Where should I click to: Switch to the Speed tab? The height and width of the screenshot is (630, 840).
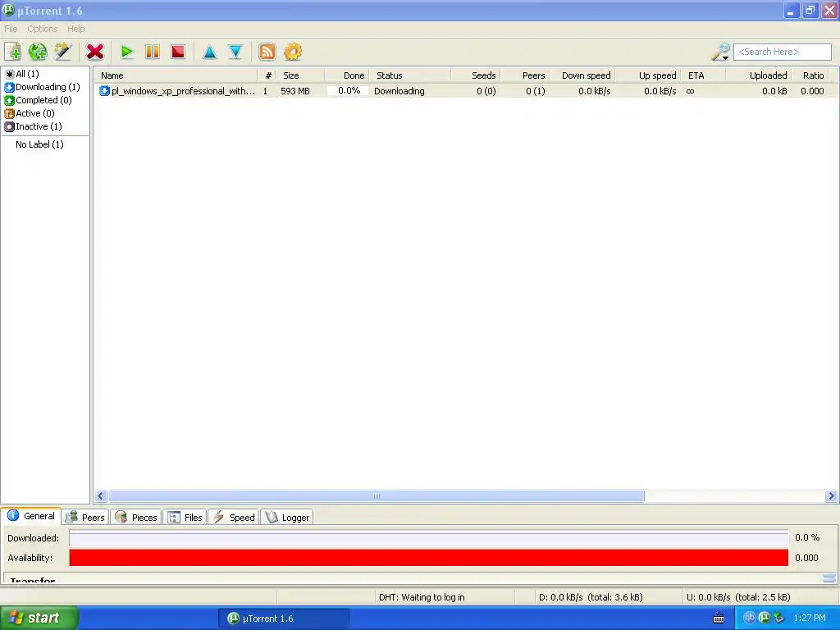(234, 518)
